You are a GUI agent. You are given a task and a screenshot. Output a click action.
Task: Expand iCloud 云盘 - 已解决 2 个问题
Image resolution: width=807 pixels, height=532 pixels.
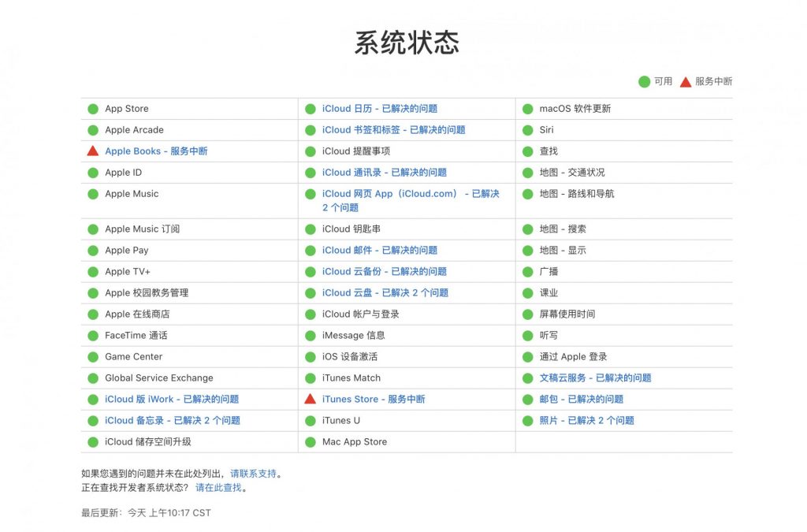coord(385,293)
